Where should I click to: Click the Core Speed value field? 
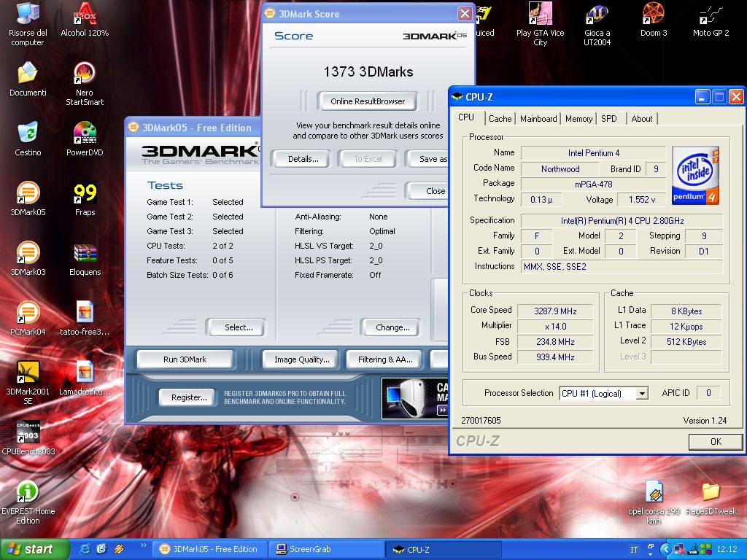(x=555, y=311)
